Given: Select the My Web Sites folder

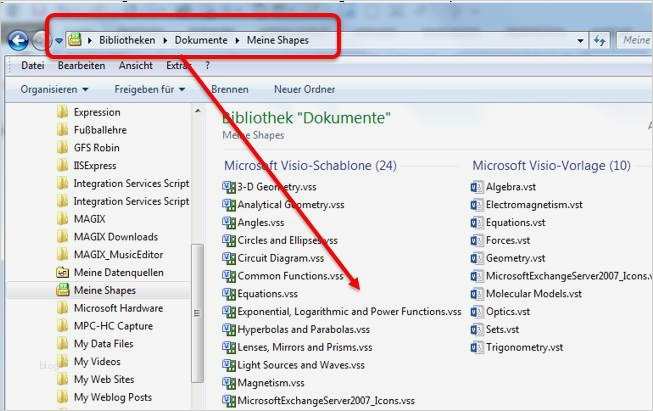Looking at the screenshot, I should click(x=104, y=379).
